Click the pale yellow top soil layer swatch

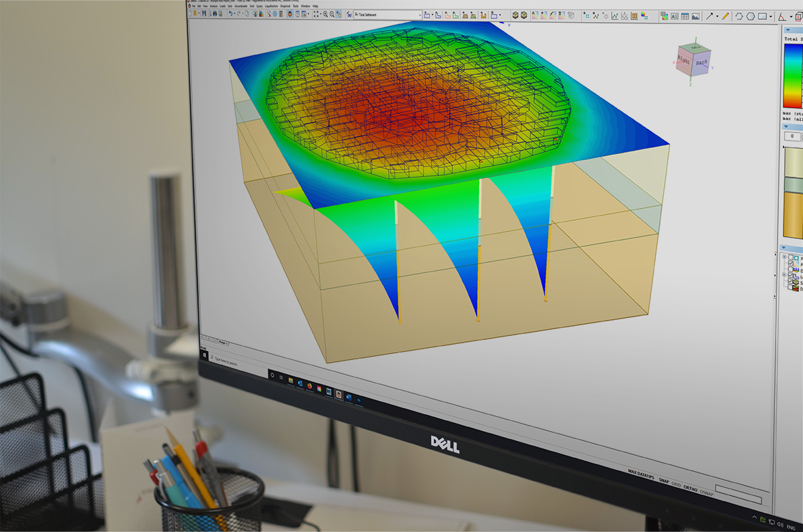(x=794, y=163)
